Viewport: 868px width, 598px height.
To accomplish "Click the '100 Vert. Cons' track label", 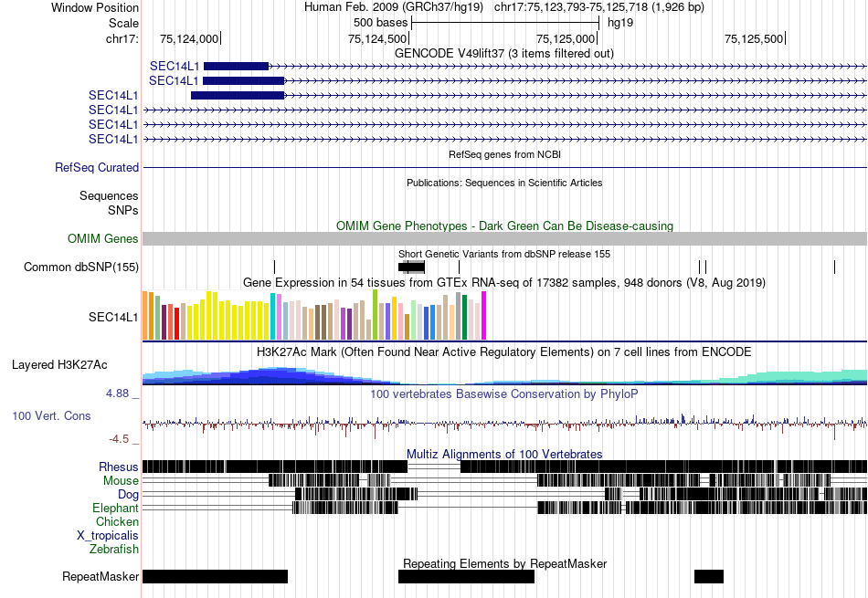I will (x=51, y=415).
